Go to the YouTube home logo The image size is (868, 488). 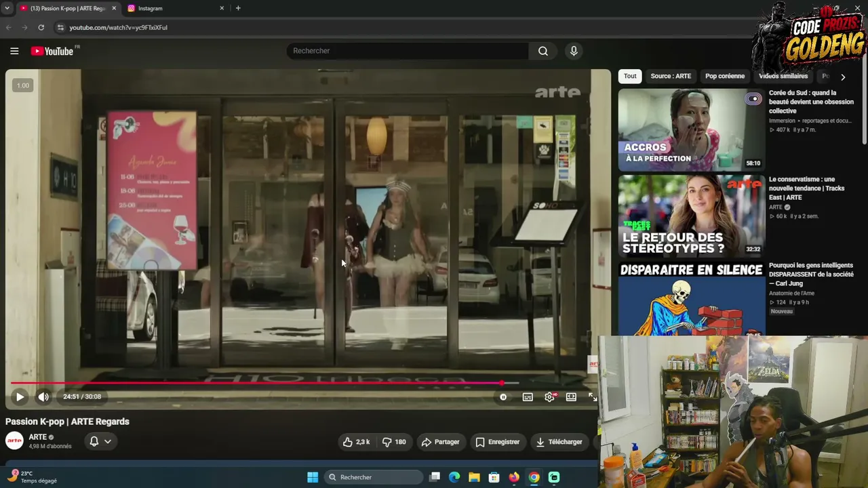pyautogui.click(x=52, y=51)
